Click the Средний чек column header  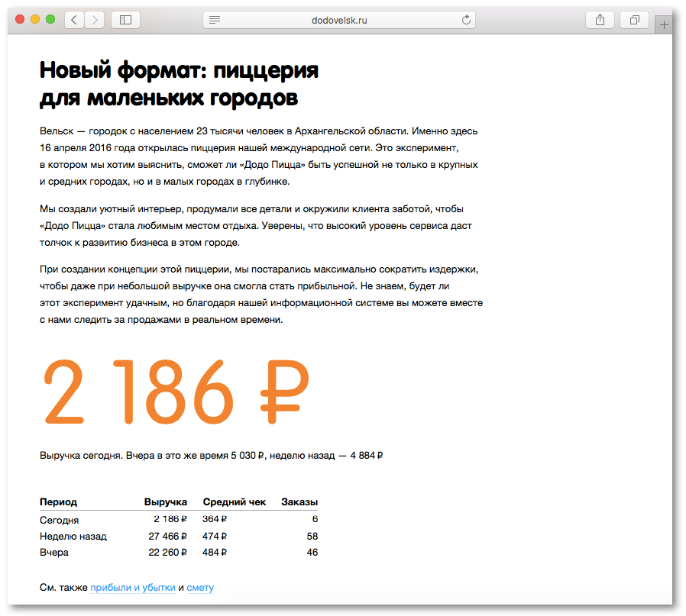[x=234, y=502]
